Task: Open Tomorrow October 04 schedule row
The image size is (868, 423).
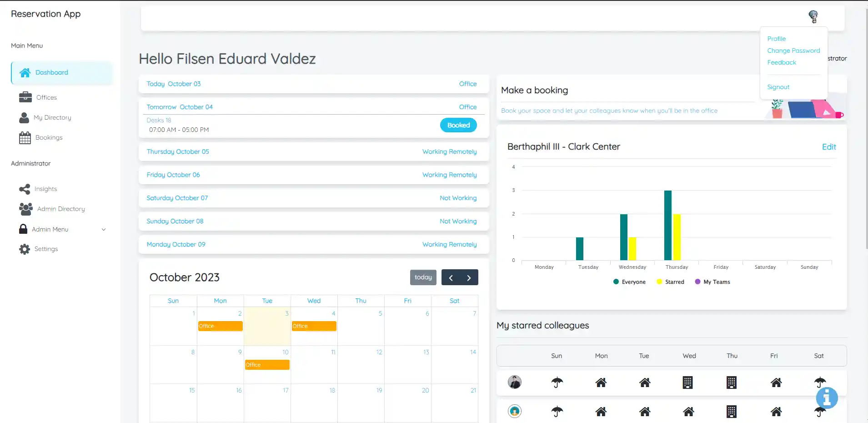Action: pyautogui.click(x=314, y=107)
